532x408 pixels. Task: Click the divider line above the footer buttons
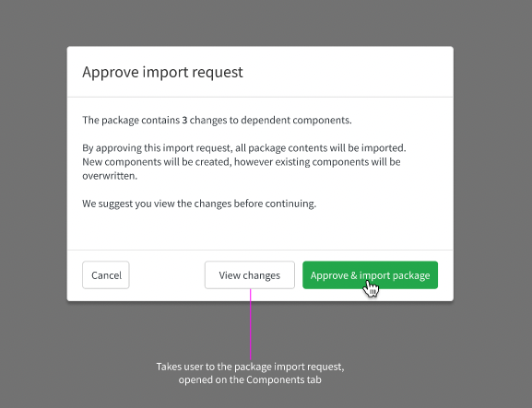260,251
